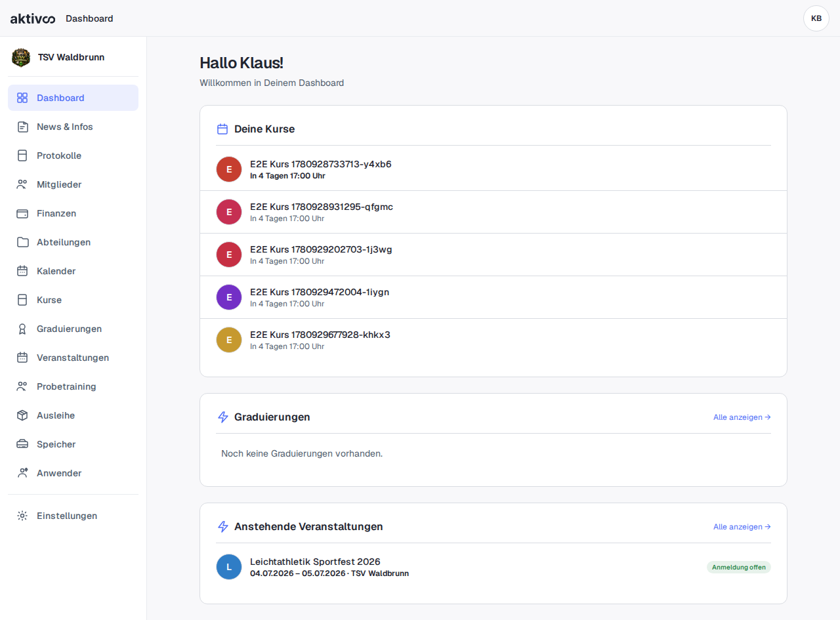Open course E2E Kurs 1780928931295-qfgmc
Screen dimensions: 840x620
coord(493,212)
